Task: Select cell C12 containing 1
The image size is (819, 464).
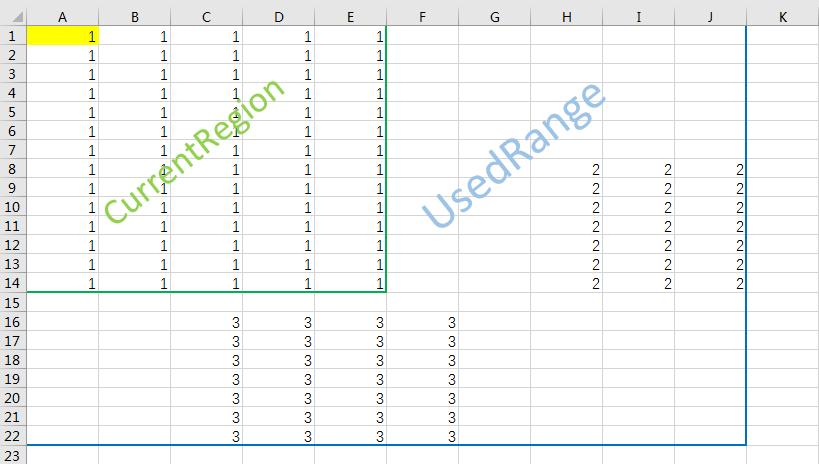Action: pyautogui.click(x=206, y=246)
